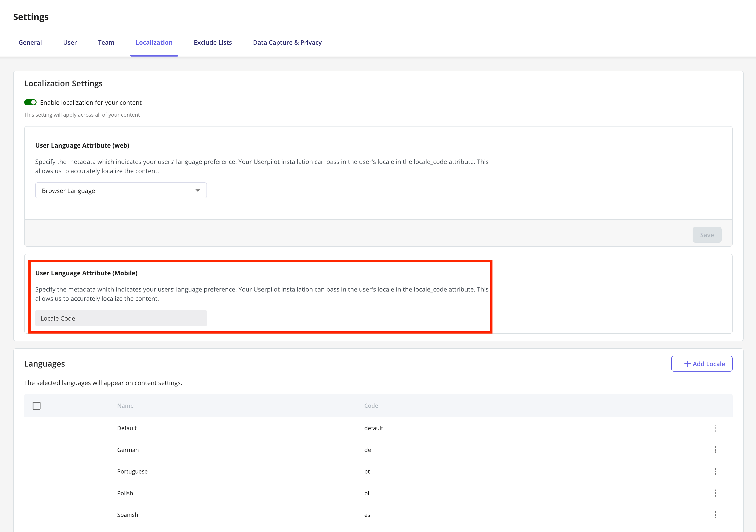
Task: Click the Code column header
Action: point(371,406)
